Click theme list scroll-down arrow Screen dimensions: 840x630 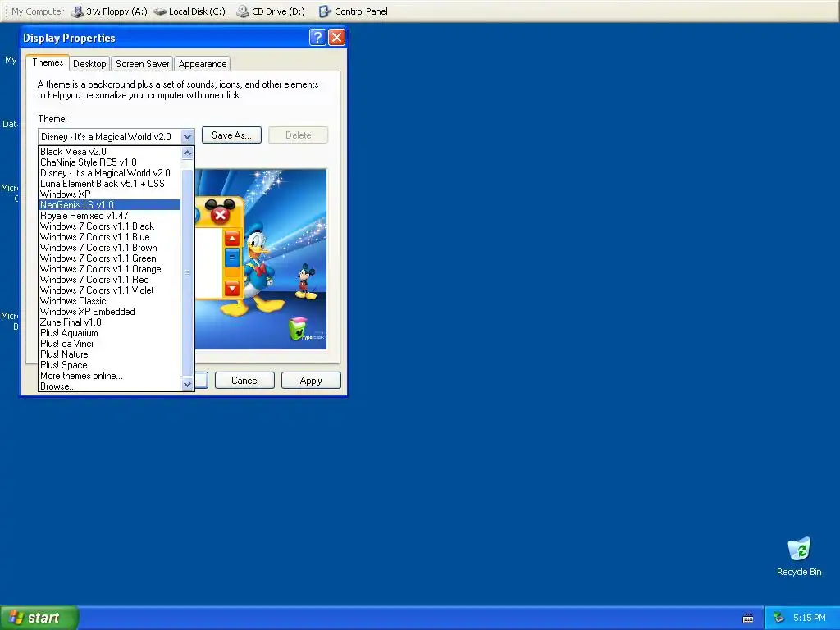coord(187,384)
